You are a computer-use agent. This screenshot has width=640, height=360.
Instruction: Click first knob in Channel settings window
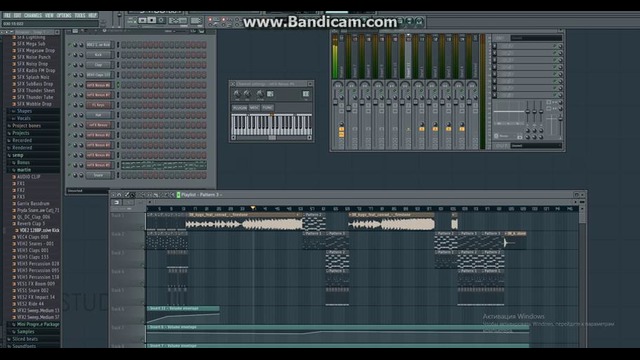point(237,94)
